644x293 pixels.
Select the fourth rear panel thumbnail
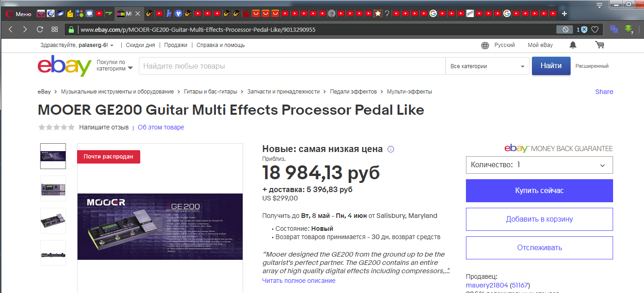pos(53,253)
